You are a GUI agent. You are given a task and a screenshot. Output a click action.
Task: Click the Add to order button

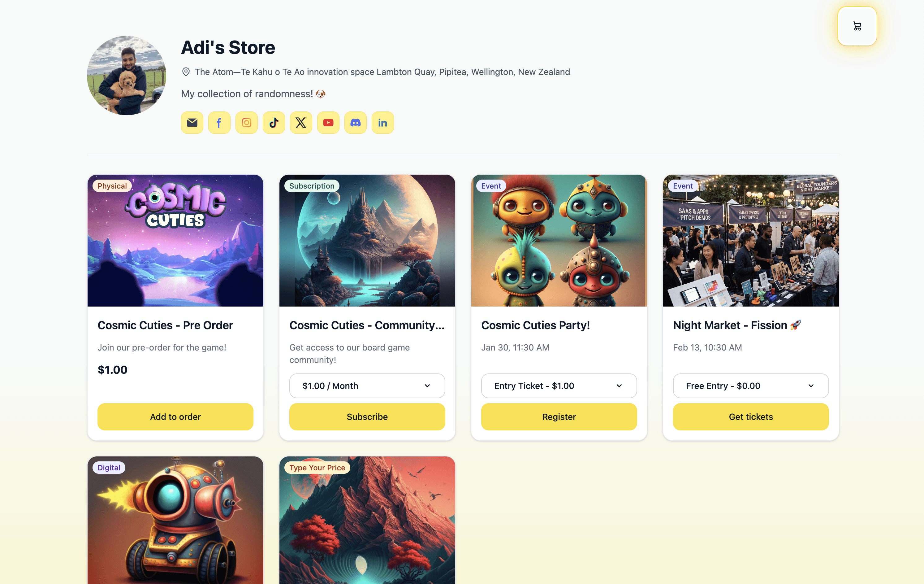175,416
